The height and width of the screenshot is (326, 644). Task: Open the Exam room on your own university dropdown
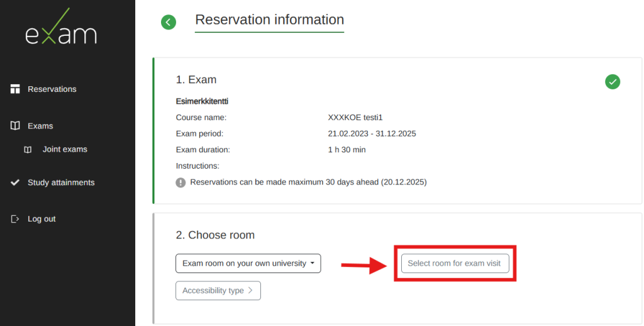[x=248, y=263]
